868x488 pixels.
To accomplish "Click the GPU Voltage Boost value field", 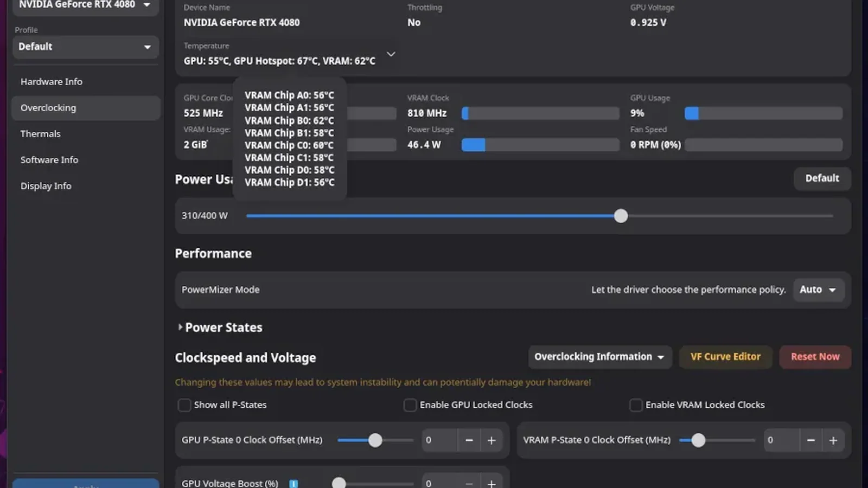I will 439,483.
